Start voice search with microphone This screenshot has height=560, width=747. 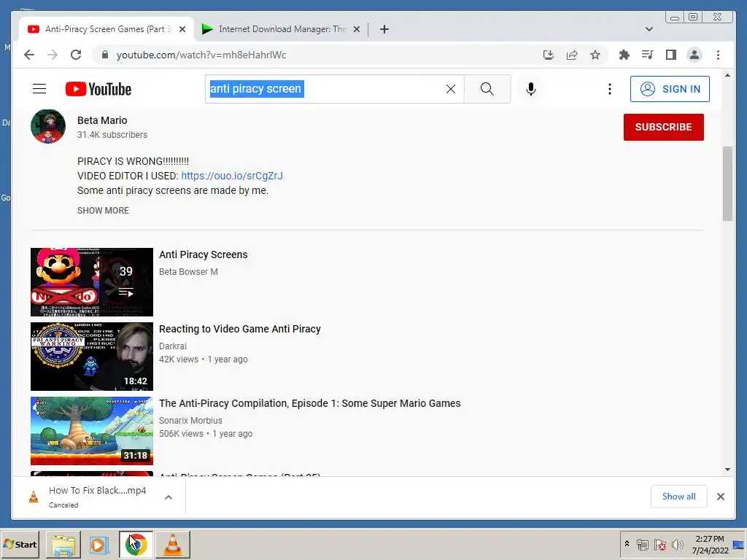531,89
